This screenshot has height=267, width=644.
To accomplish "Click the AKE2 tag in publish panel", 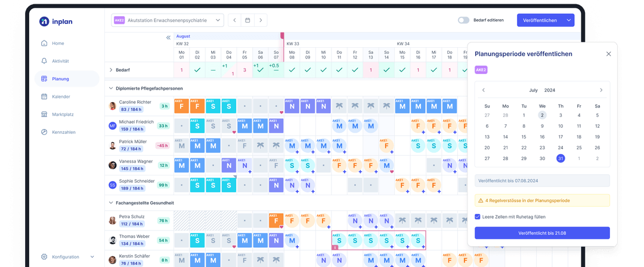I will tap(481, 70).
